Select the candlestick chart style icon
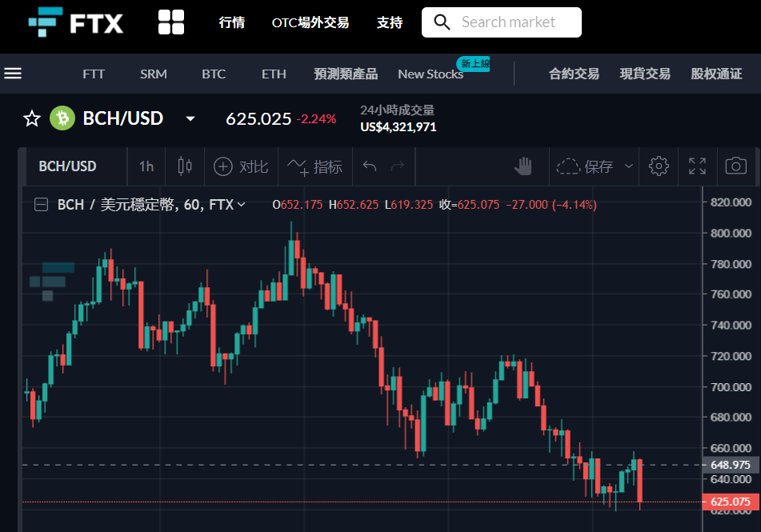761x532 pixels. tap(184, 166)
